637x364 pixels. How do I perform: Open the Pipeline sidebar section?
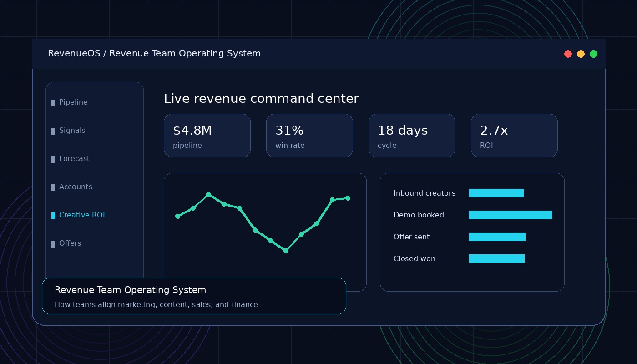click(73, 102)
